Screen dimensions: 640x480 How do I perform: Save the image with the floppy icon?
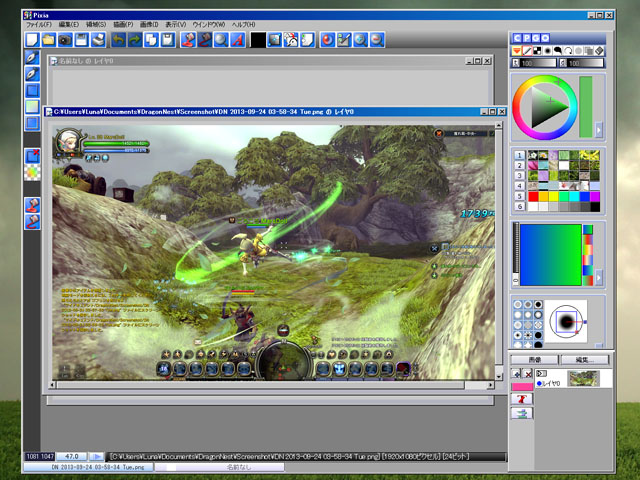[x=82, y=40]
